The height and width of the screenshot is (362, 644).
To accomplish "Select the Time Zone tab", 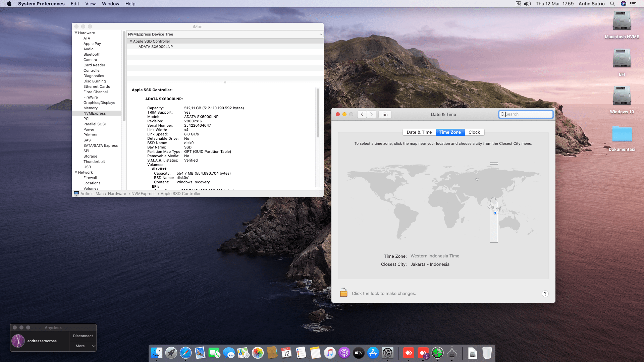I will tap(450, 132).
